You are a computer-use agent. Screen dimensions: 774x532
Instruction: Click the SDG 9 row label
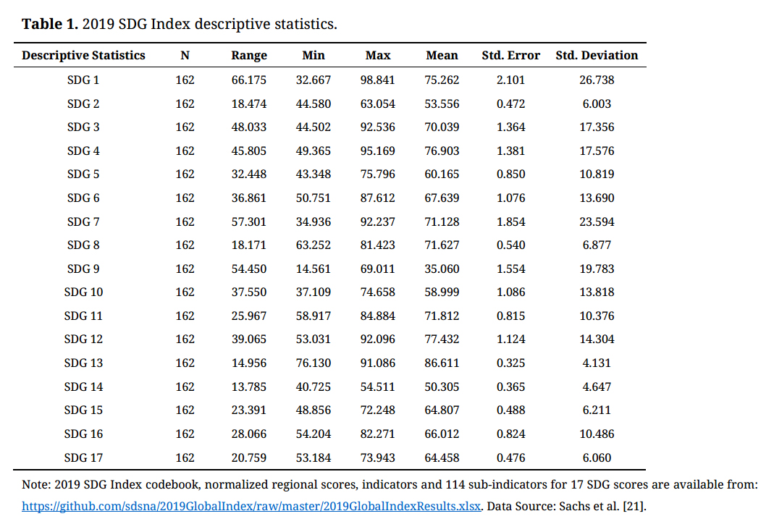(83, 269)
